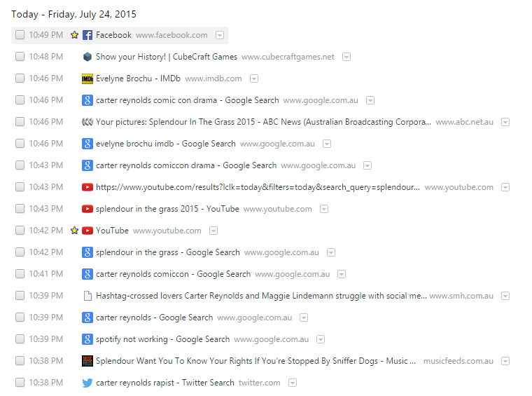Click the Music Feeds favicon on the Sniffer Dogs row
This screenshot has width=532, height=396.
87,361
